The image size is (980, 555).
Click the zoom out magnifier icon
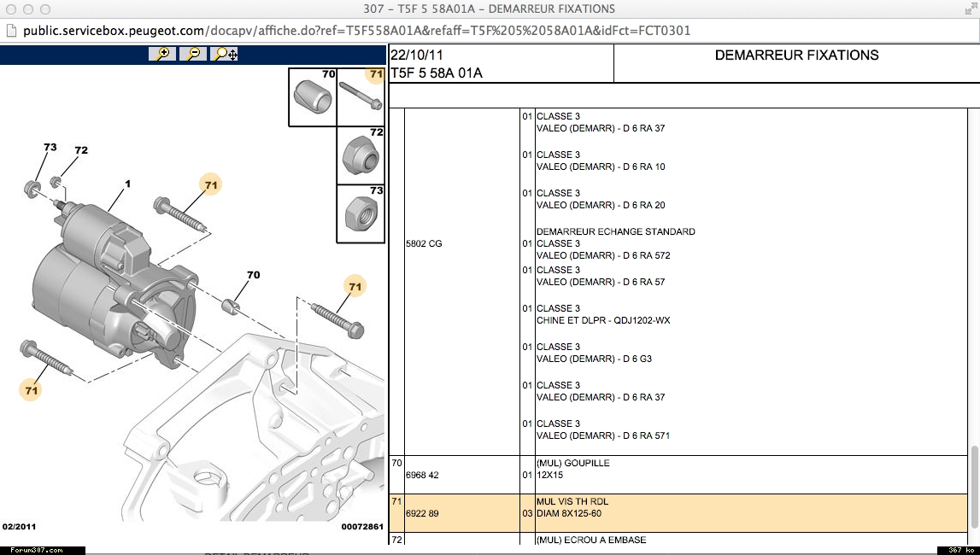(x=193, y=54)
